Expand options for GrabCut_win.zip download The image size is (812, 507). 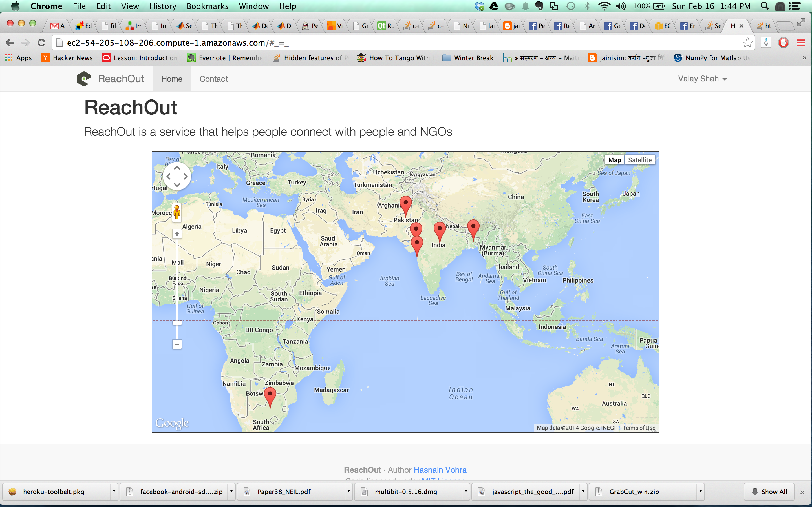coord(700,491)
